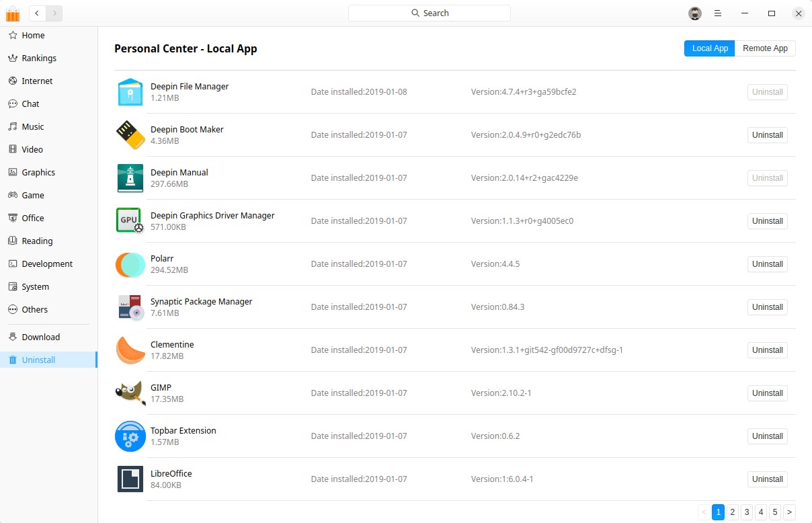Go to page 5
The image size is (812, 523).
(x=775, y=512)
